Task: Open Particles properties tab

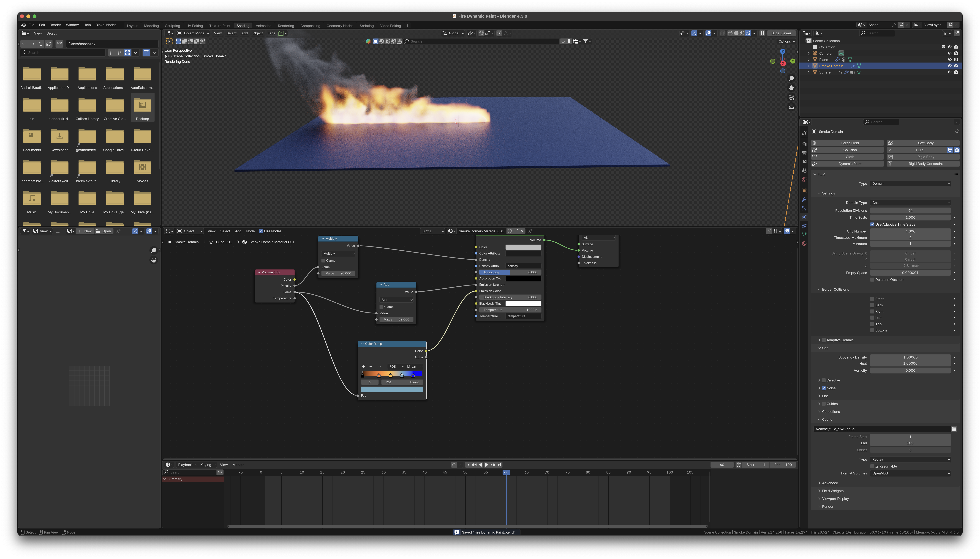Action: click(x=804, y=208)
